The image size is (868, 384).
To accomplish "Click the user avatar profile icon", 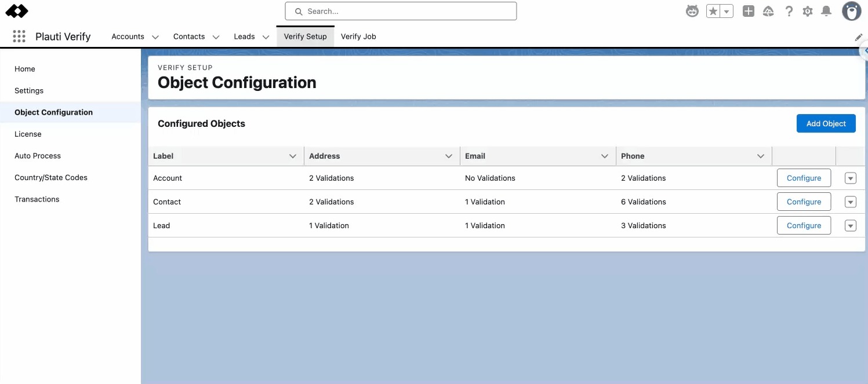I will [x=851, y=11].
